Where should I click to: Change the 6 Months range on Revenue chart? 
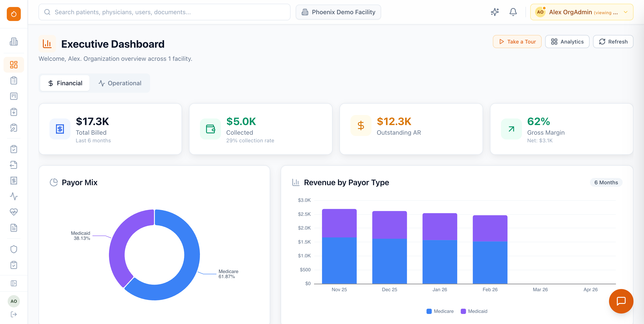[606, 182]
